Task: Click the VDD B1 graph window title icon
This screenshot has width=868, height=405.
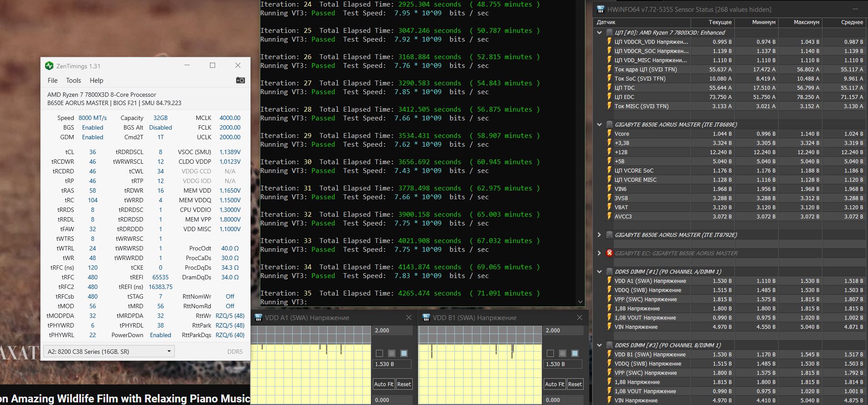Action: [x=426, y=317]
